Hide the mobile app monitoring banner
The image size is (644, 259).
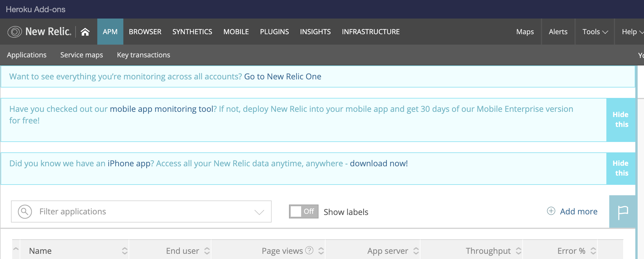[621, 120]
